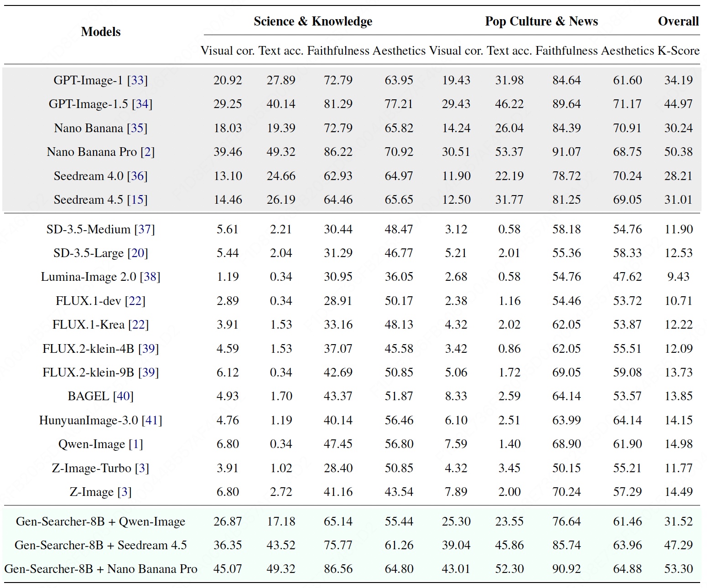Select 91.07 in the Nano Banana Pro row
707x588 pixels.
coord(567,152)
